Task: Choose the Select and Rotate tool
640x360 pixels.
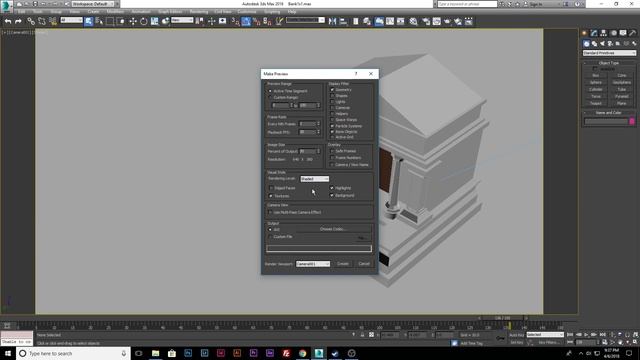Action: 144,21
